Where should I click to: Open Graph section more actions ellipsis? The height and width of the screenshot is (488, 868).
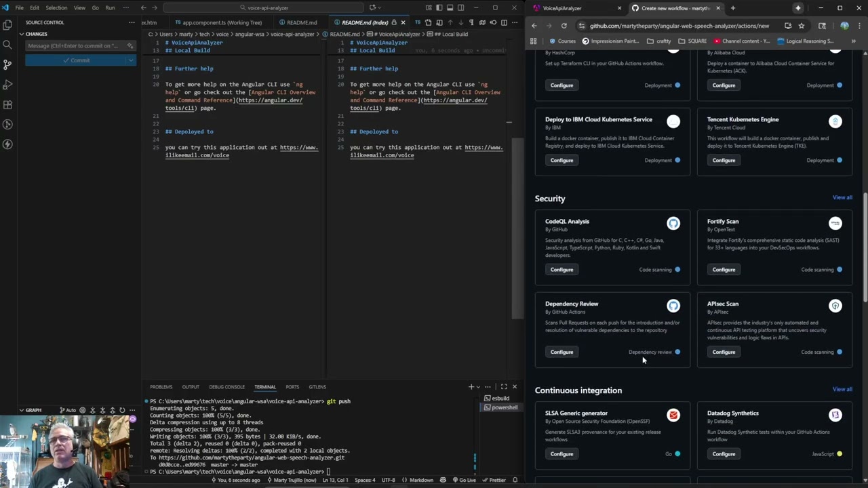point(131,410)
